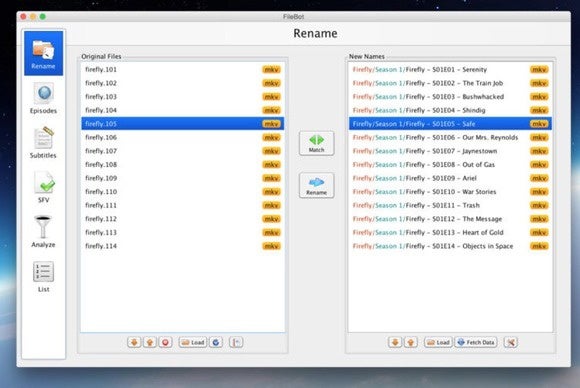Select S01E04 - Shindig new name
This screenshot has height=388, width=580.
(x=450, y=110)
